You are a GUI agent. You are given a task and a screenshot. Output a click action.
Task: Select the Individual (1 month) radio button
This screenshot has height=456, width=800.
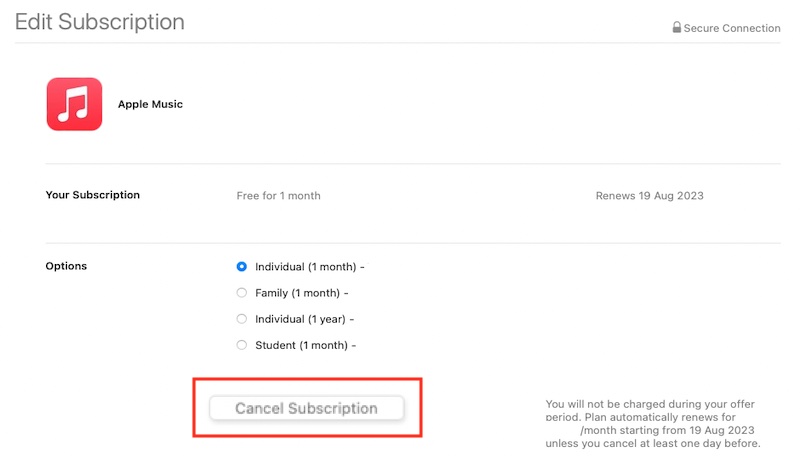(241, 267)
